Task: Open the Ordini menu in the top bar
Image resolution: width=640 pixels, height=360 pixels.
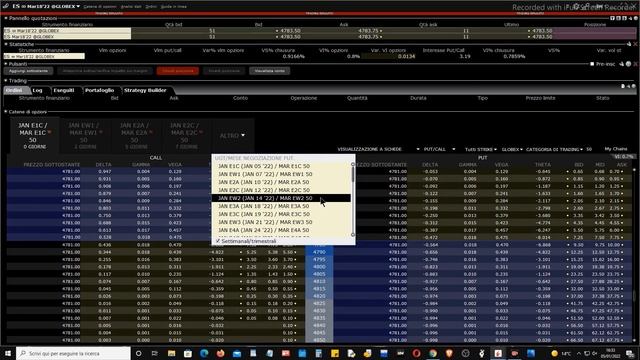Action: (x=151, y=7)
